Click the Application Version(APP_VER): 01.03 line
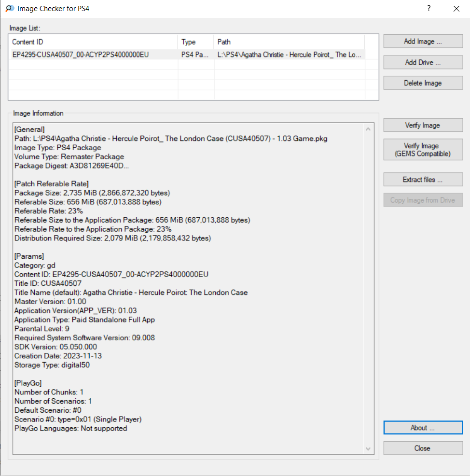Image resolution: width=470 pixels, height=476 pixels. [x=76, y=310]
